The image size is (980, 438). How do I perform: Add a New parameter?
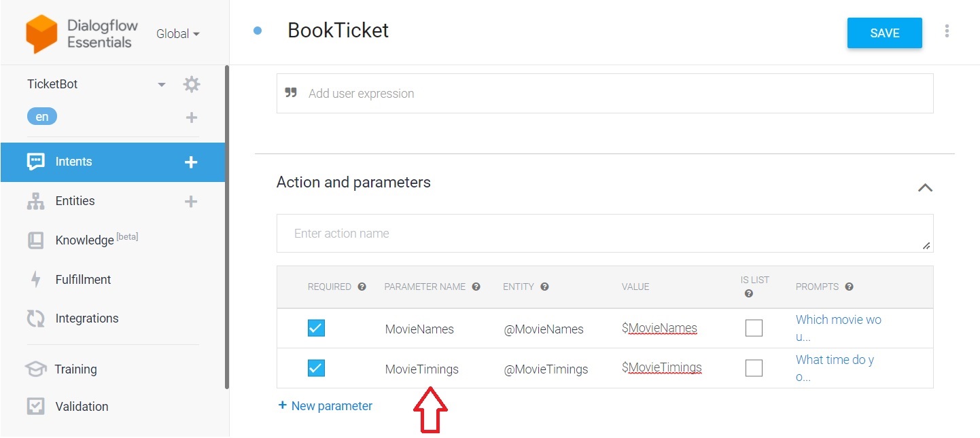click(325, 405)
